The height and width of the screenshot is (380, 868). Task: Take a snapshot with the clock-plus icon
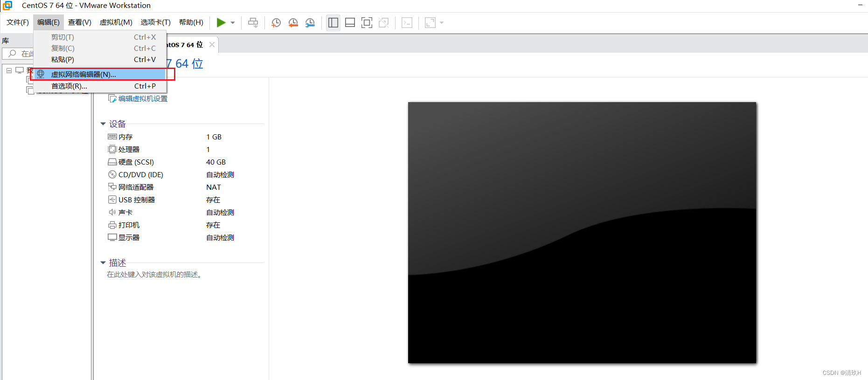276,23
